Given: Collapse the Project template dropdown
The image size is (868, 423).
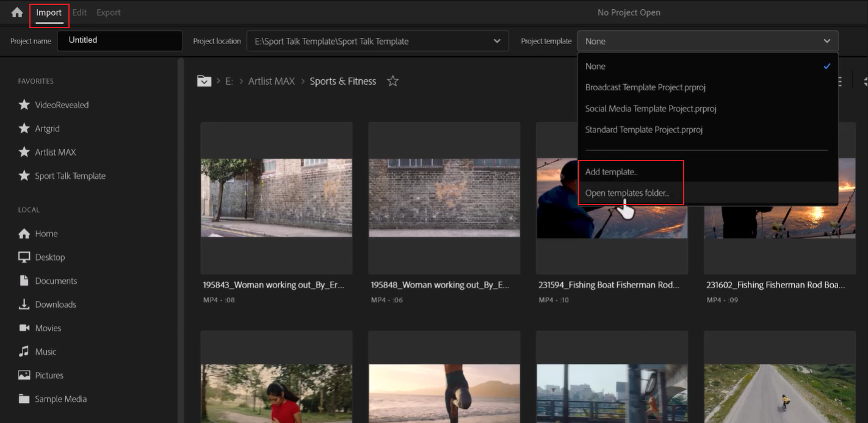Looking at the screenshot, I should 828,41.
